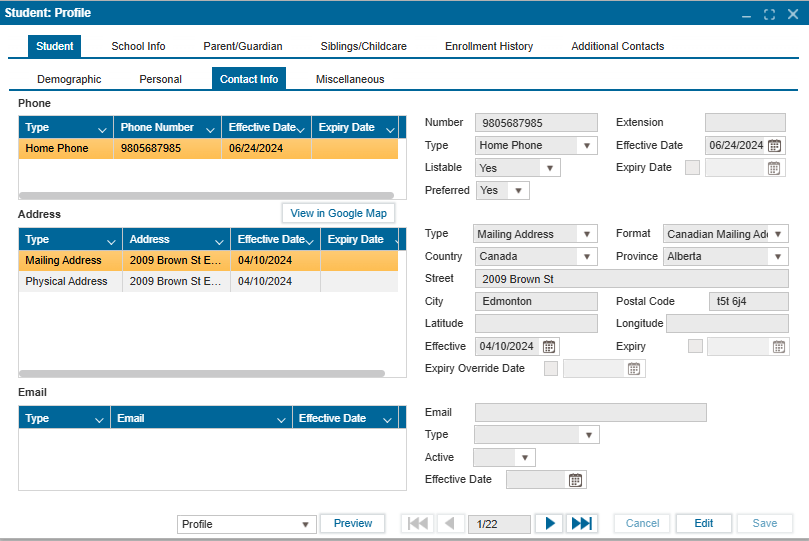
Task: Open phone Expiry Date calendar icon
Action: [x=774, y=168]
